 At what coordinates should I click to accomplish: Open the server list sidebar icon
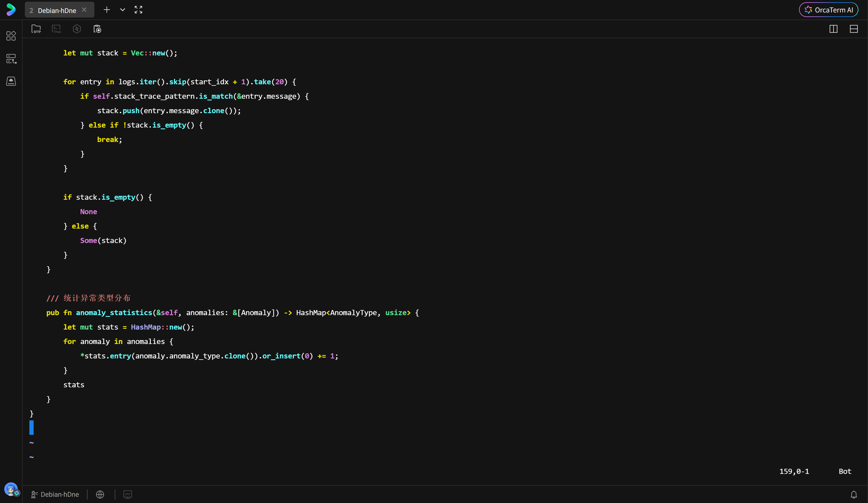[x=11, y=59]
